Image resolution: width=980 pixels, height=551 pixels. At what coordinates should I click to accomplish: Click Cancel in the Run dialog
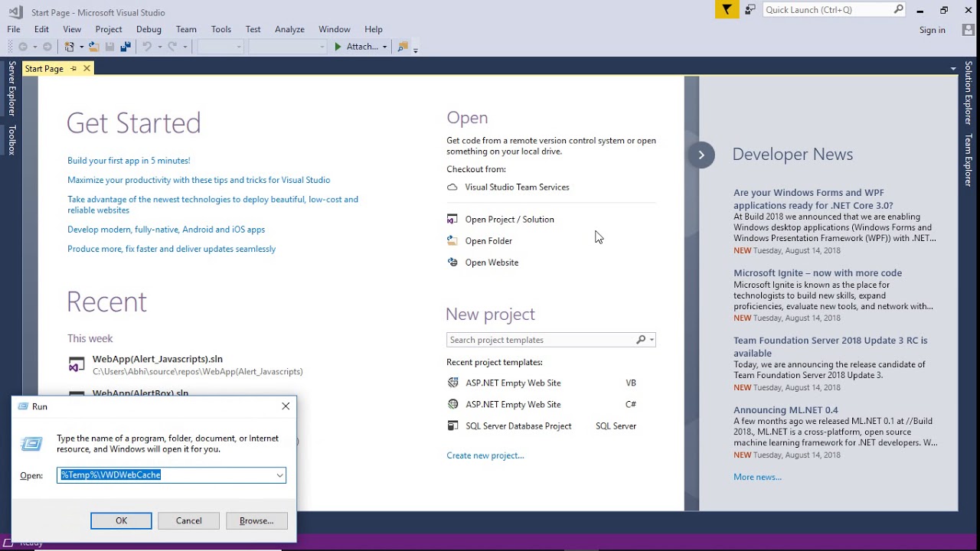[x=188, y=520]
